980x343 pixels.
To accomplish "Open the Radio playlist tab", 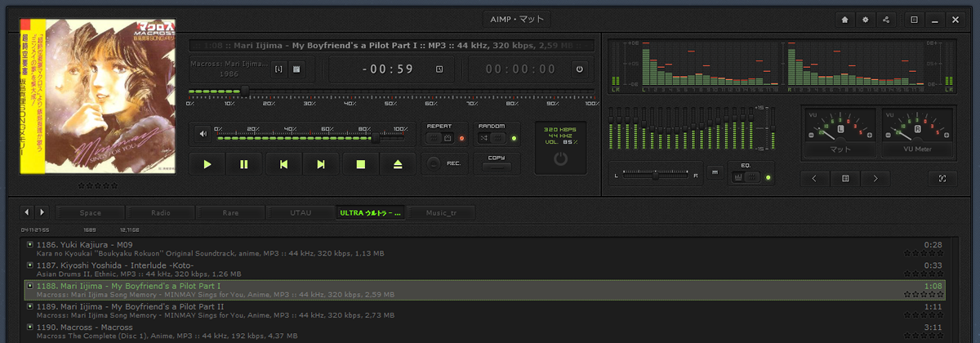I will click(160, 213).
